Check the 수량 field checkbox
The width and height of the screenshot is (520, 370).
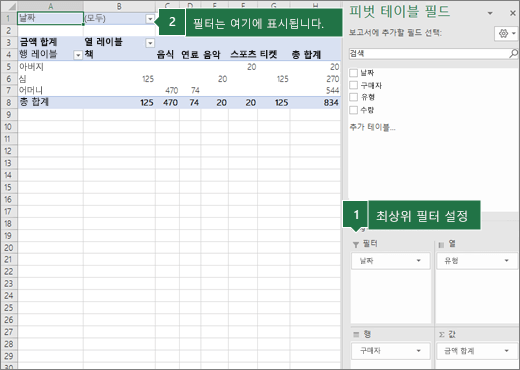tap(353, 110)
